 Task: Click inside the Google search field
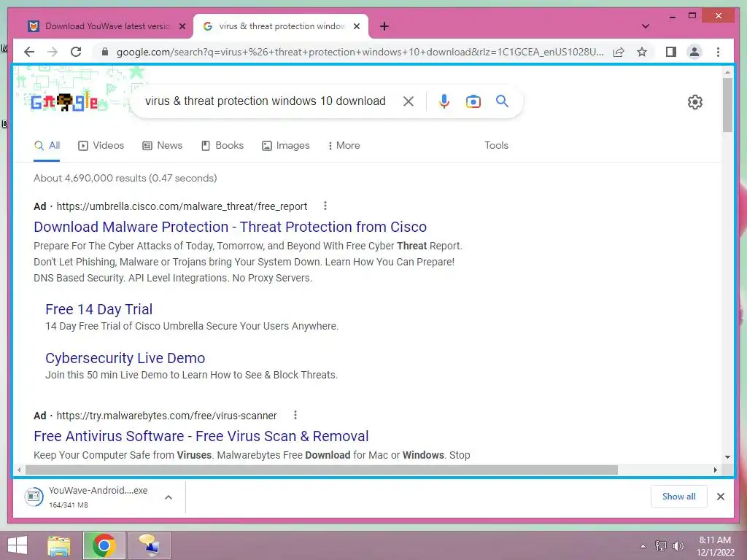point(266,101)
